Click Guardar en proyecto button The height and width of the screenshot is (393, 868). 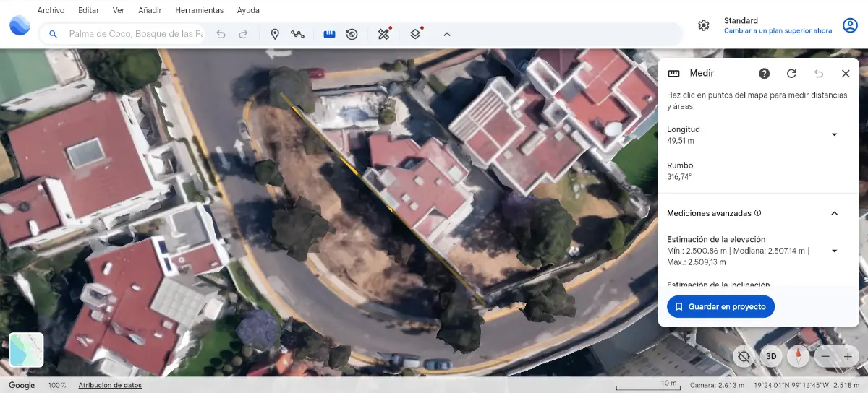pyautogui.click(x=720, y=307)
